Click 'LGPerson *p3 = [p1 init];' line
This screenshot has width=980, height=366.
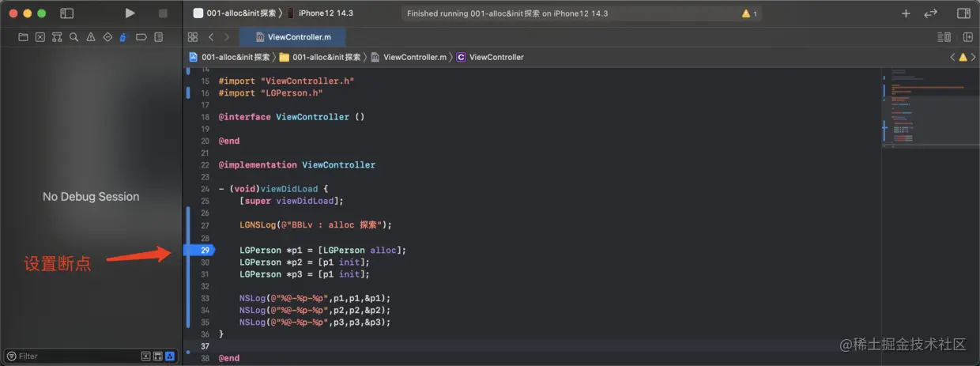point(304,274)
